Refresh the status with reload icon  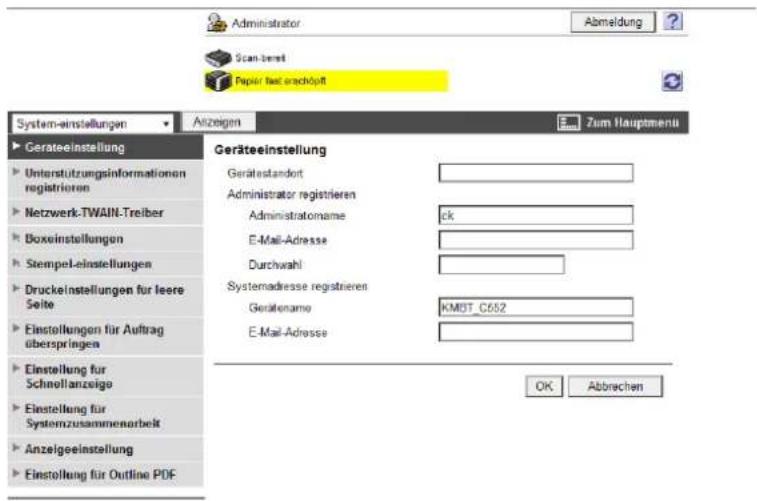point(673,81)
